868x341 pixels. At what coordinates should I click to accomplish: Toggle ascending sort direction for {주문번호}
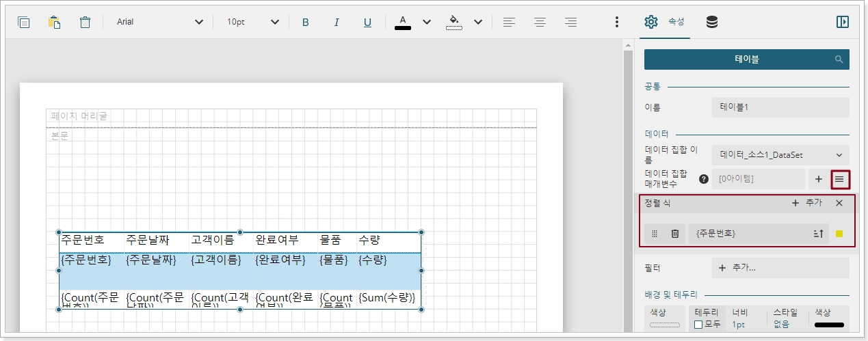click(x=818, y=234)
